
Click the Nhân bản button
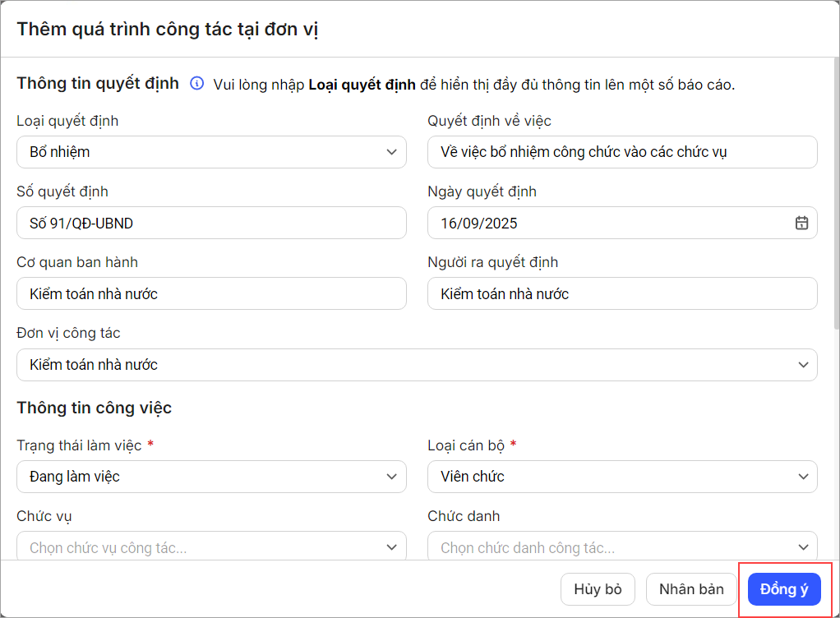691,589
